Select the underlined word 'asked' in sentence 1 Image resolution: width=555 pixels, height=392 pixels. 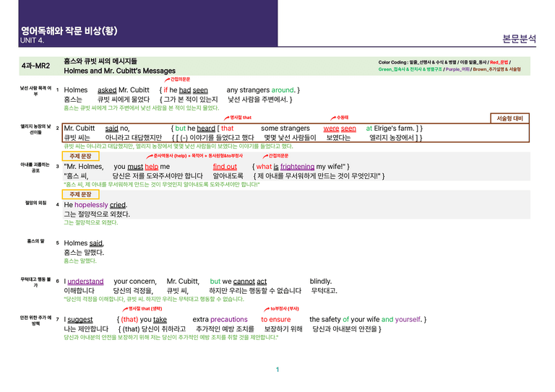tap(107, 90)
